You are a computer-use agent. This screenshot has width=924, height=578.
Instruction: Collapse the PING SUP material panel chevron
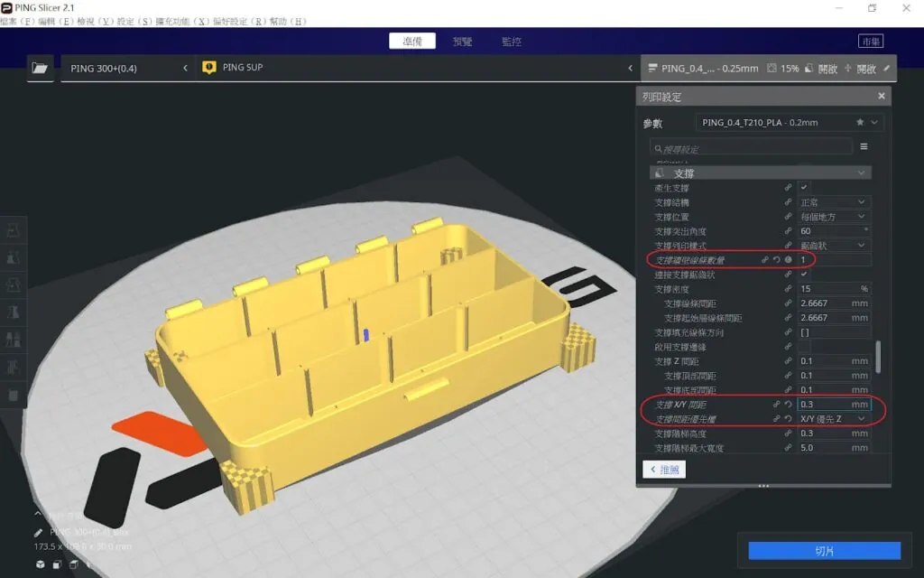point(630,68)
